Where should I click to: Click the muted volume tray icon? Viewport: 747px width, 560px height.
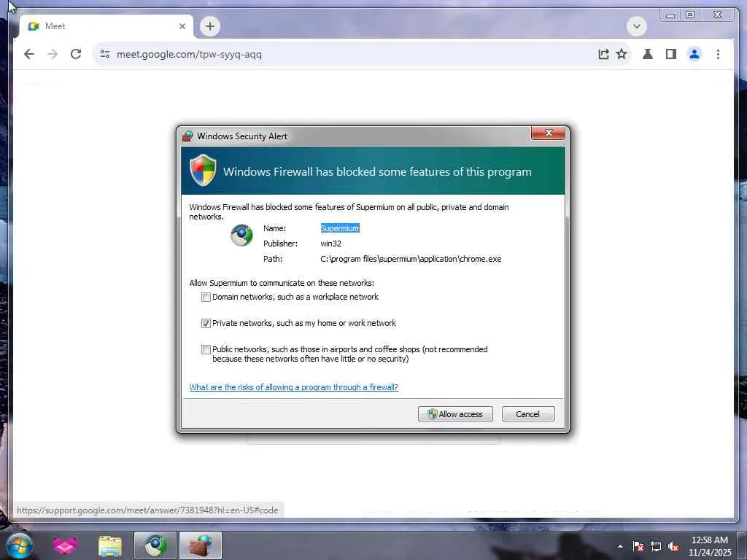pyautogui.click(x=673, y=546)
